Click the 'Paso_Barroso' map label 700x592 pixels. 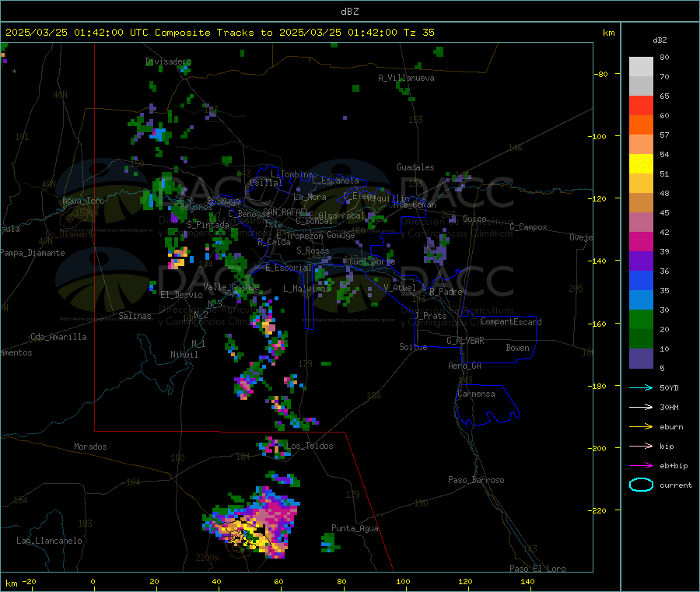click(x=476, y=480)
